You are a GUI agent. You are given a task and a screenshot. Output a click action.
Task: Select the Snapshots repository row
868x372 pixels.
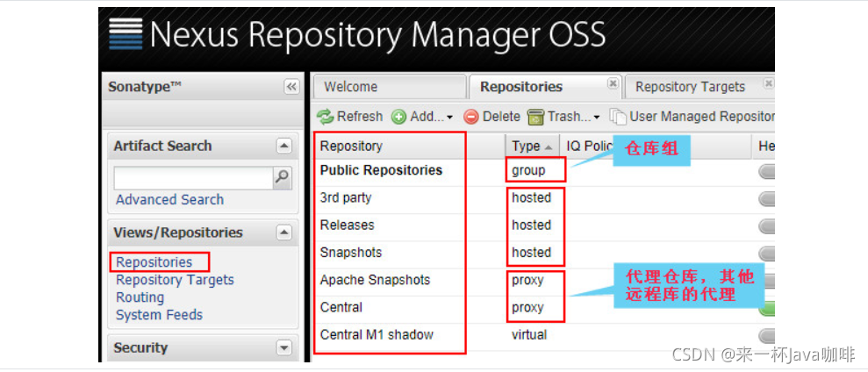[544, 253]
